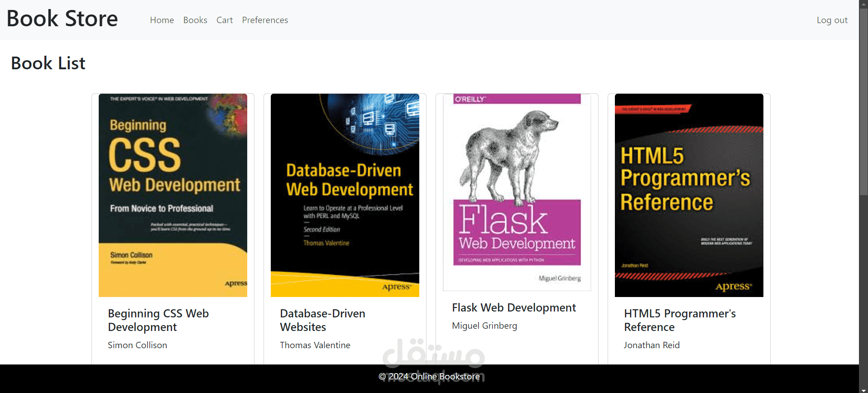
Task: Open the Preferences page
Action: pyautogui.click(x=265, y=20)
